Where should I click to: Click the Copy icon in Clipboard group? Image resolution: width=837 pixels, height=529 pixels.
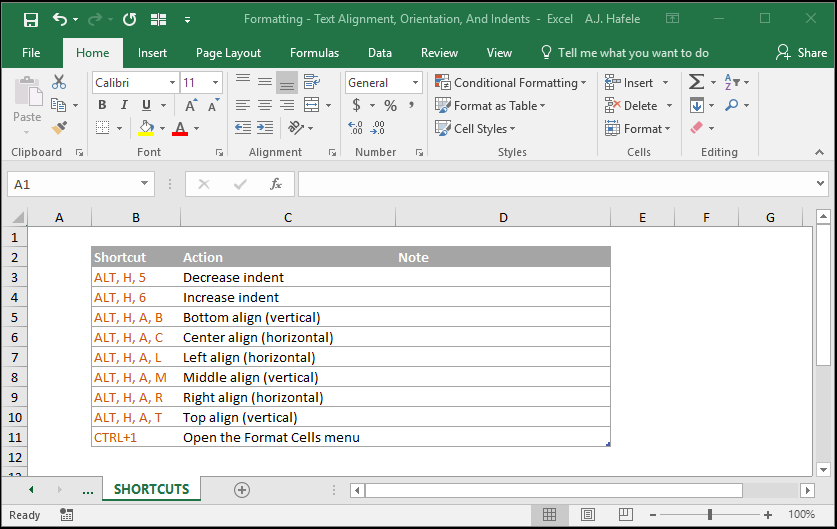click(x=58, y=105)
